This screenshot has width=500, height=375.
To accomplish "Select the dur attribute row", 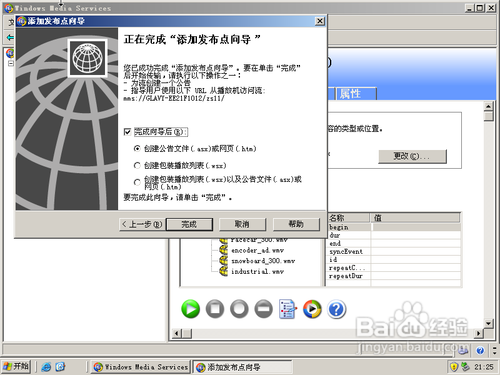I will click(x=394, y=235).
